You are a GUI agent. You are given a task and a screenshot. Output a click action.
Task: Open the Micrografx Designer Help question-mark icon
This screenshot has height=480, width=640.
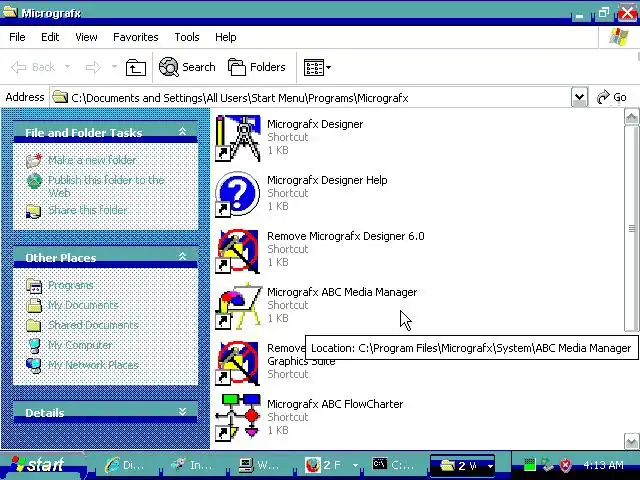[x=238, y=194]
